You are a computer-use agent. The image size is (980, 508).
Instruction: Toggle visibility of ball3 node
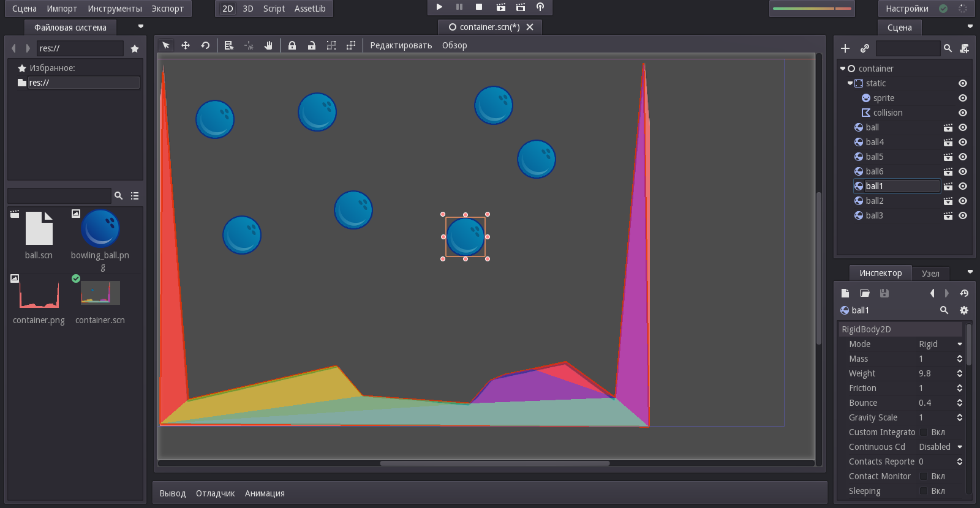point(963,215)
